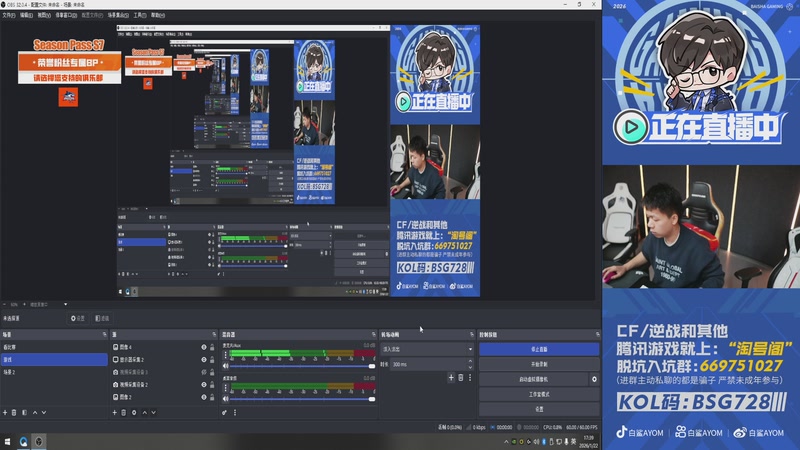The width and height of the screenshot is (800, 450).
Task: Open transition properties three-dot menu
Action: [470, 378]
